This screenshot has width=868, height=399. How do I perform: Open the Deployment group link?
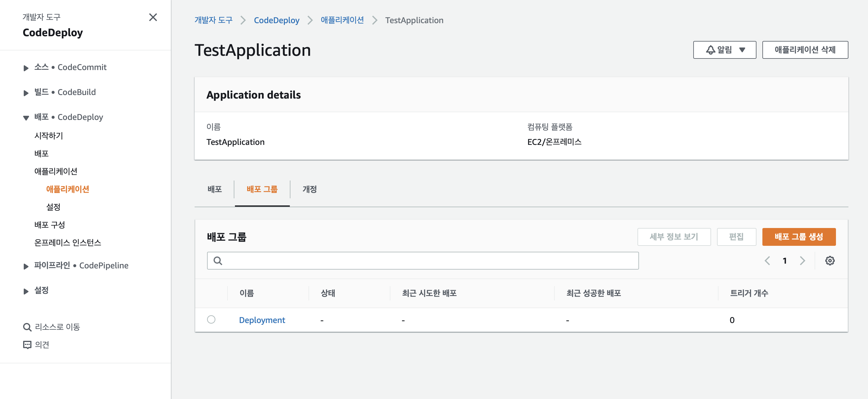pos(262,320)
